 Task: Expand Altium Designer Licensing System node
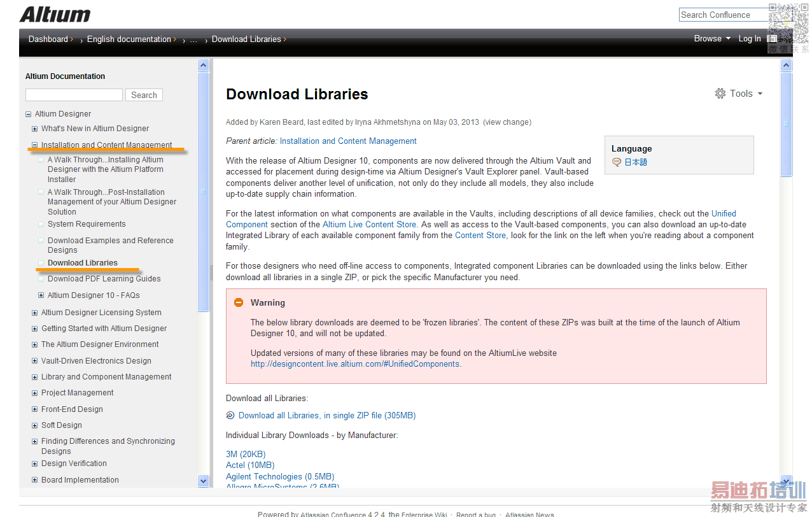click(x=34, y=313)
